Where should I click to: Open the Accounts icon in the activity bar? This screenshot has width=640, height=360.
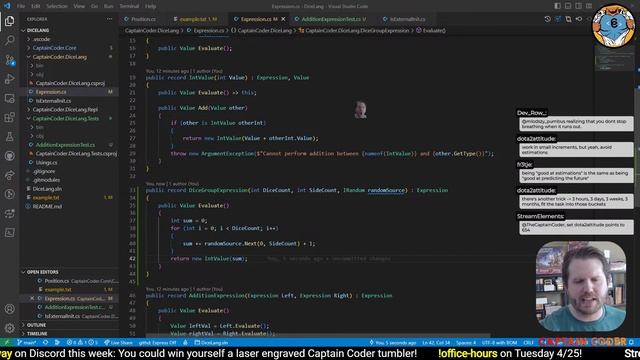point(9,309)
